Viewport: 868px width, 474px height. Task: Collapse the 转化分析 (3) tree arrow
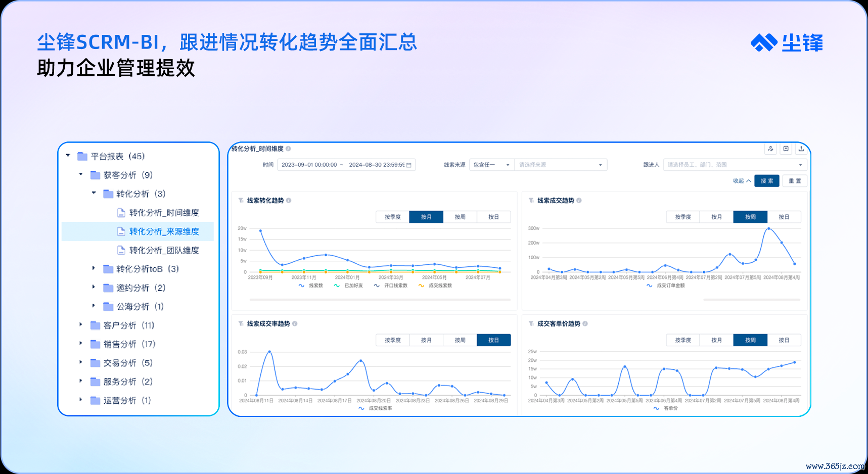[x=94, y=193]
